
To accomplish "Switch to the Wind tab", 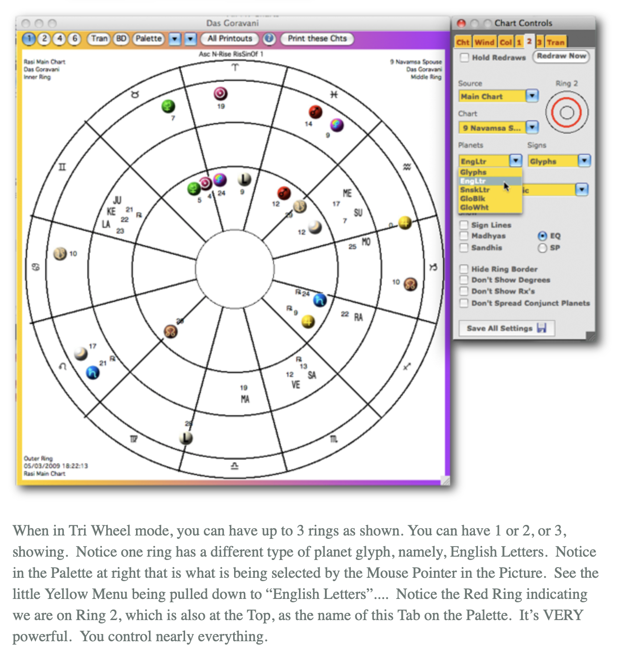I will point(484,42).
